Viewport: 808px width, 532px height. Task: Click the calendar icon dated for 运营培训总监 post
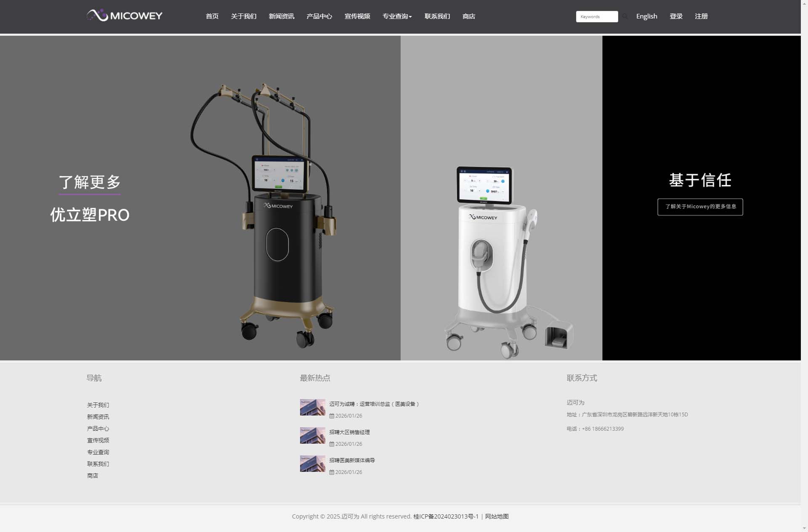pyautogui.click(x=332, y=416)
